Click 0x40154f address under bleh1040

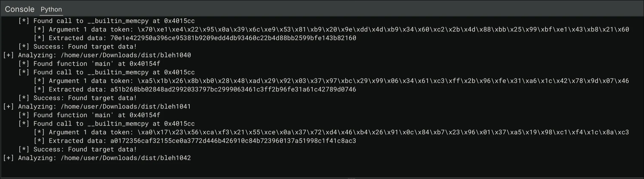click(145, 64)
